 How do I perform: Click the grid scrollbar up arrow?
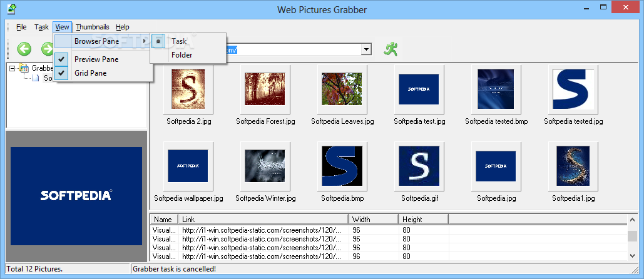633,220
